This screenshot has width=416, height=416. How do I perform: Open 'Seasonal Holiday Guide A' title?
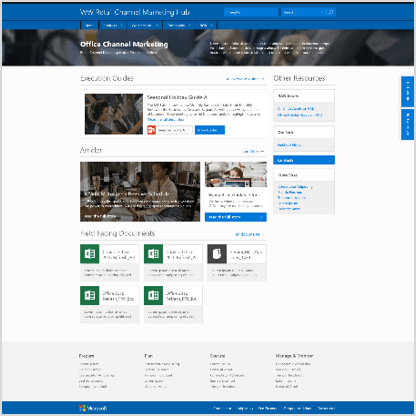click(177, 97)
